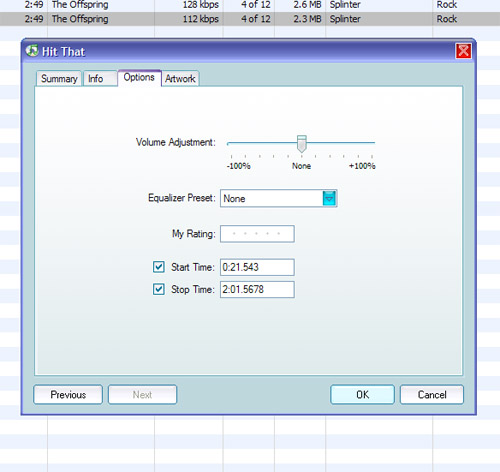Uncheck the Stop Time checkbox

click(x=159, y=289)
